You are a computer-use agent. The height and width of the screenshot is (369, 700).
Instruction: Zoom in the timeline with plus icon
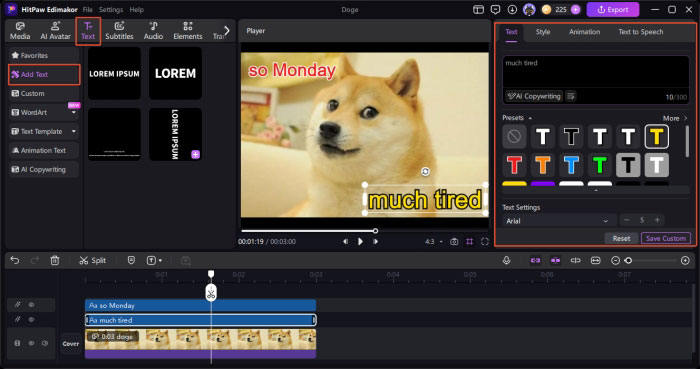tap(685, 260)
